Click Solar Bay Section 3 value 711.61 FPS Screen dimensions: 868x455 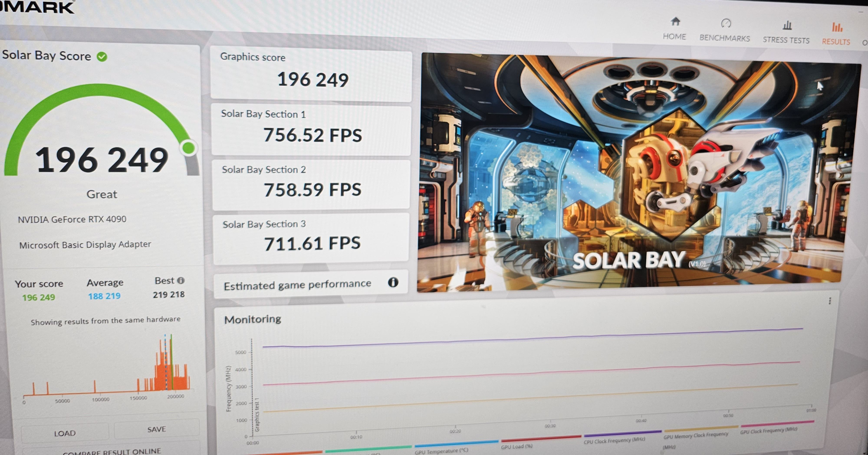(312, 243)
